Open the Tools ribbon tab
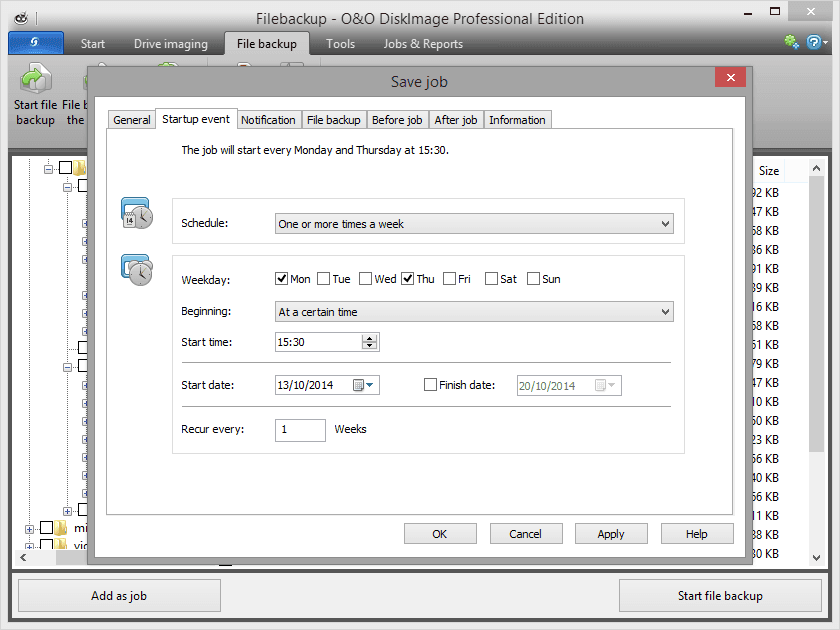The image size is (840, 630). (x=340, y=44)
